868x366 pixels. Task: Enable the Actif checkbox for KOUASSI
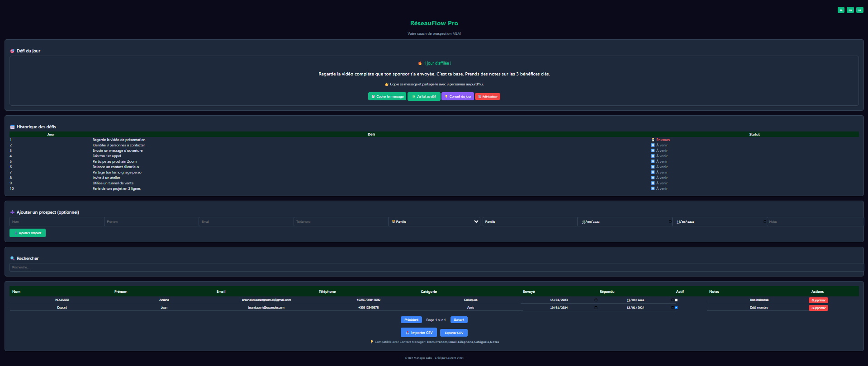point(676,300)
